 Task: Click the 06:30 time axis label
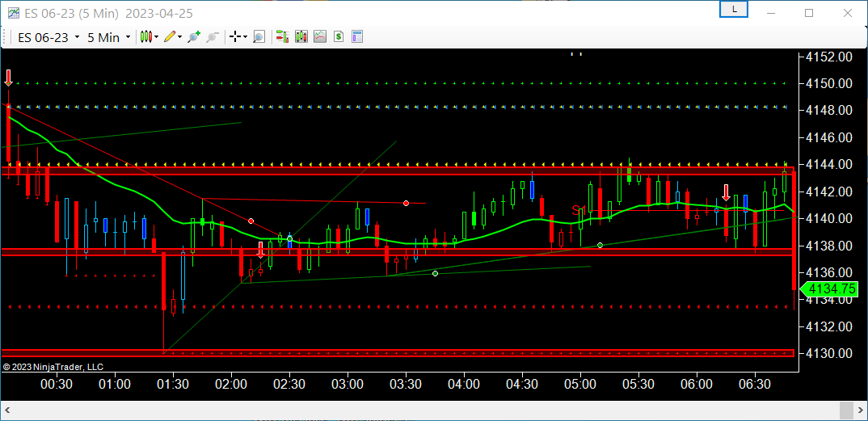coord(755,383)
